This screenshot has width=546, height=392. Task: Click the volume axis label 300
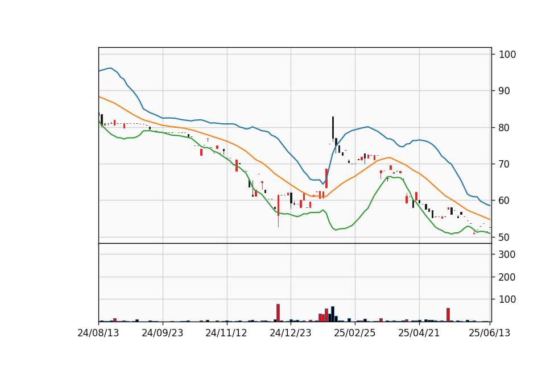click(x=507, y=255)
